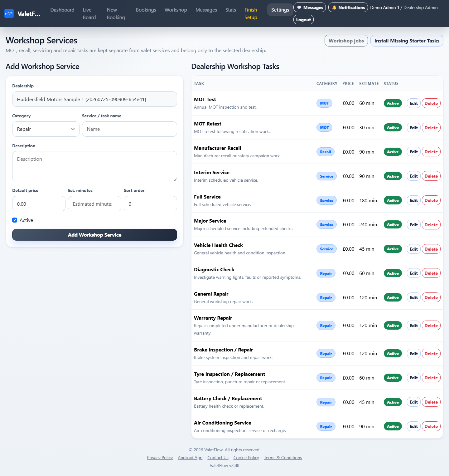Image resolution: width=449 pixels, height=476 pixels.
Task: Click Install Missing Starter Tasks
Action: pyautogui.click(x=407, y=41)
